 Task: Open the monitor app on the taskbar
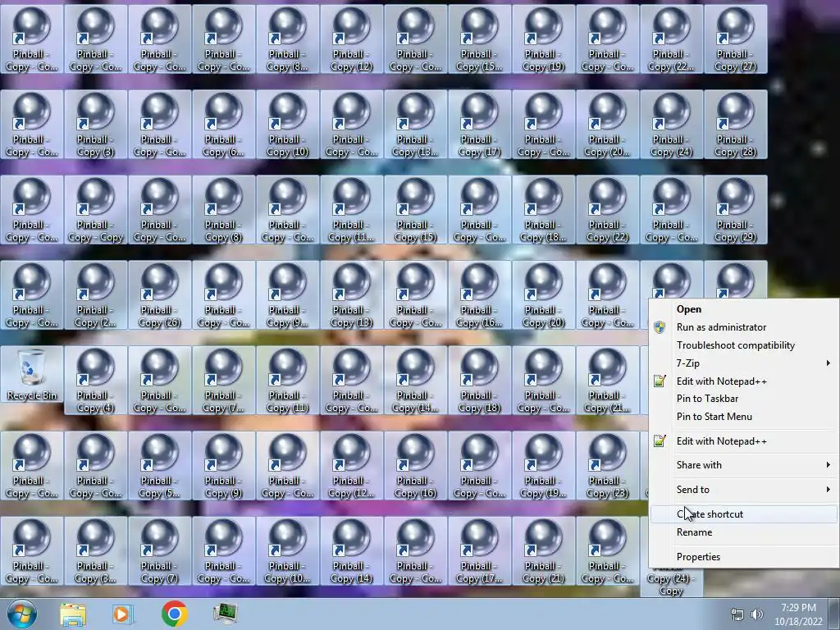tap(225, 614)
